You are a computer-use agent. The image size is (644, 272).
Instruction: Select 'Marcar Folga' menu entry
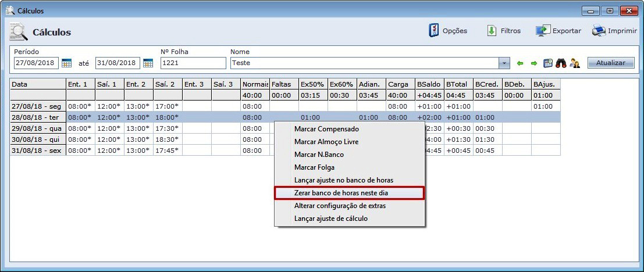(x=314, y=167)
